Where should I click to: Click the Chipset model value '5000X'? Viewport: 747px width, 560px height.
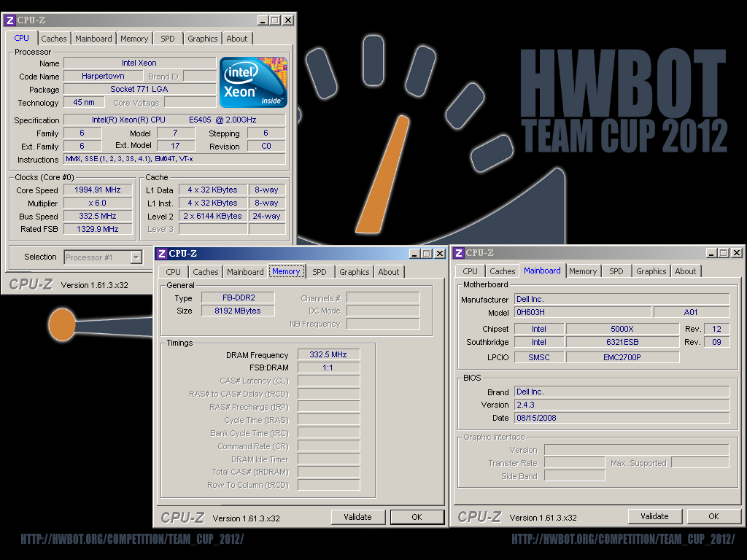pos(622,329)
